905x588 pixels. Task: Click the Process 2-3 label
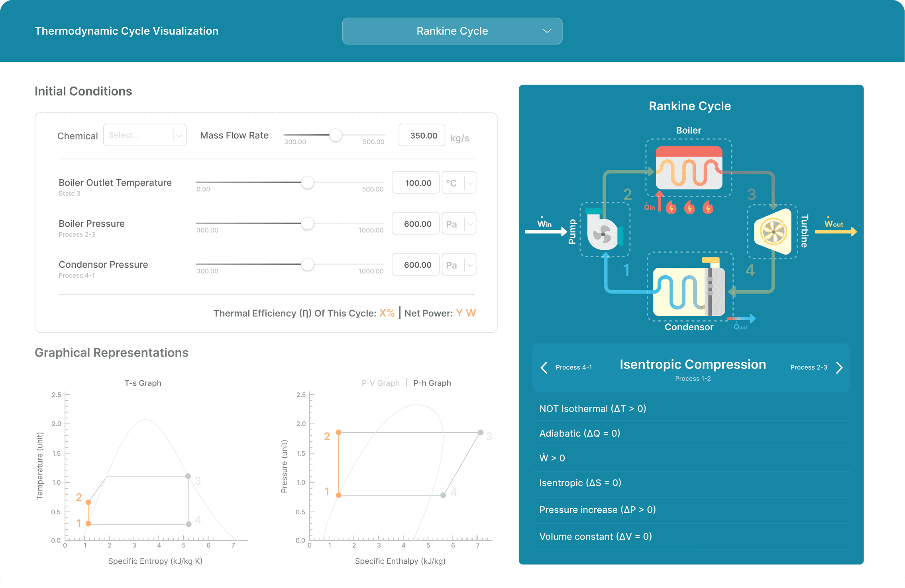coord(809,367)
